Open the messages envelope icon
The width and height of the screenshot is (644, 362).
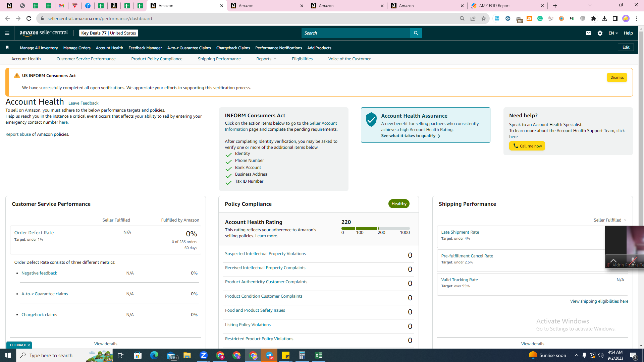[588, 33]
